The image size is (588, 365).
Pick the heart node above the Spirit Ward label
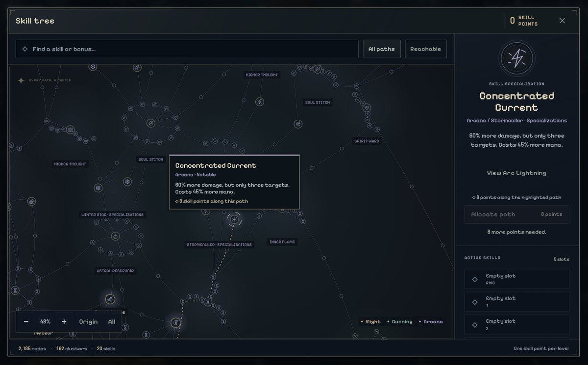tap(367, 107)
